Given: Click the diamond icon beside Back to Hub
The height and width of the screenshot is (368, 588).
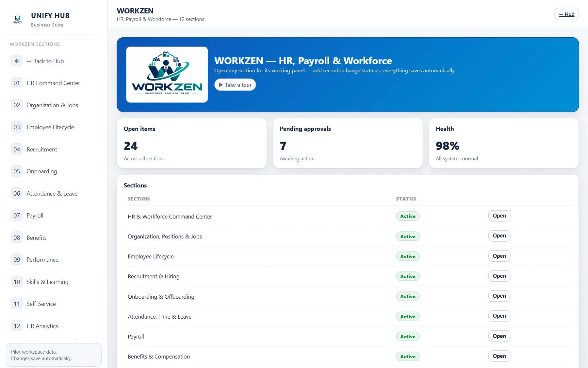Looking at the screenshot, I should [17, 61].
